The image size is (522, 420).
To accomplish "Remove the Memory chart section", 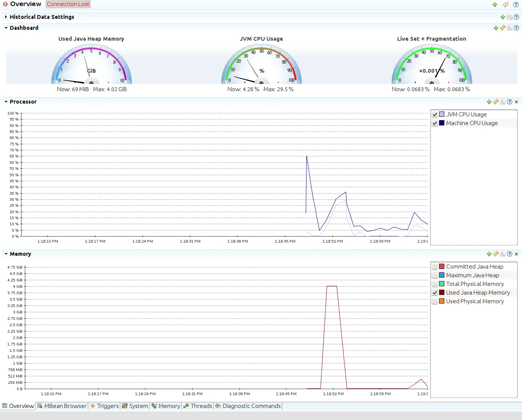I will tap(516, 254).
